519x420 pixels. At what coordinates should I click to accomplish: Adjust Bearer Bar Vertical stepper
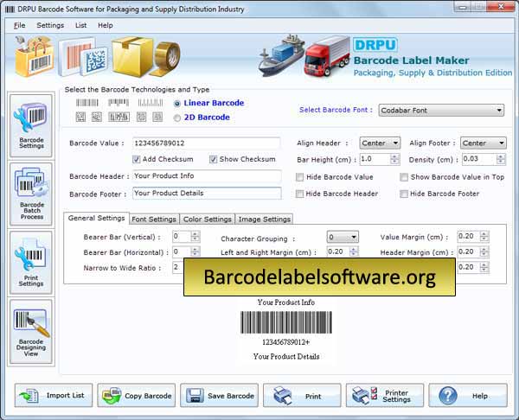pyautogui.click(x=195, y=237)
